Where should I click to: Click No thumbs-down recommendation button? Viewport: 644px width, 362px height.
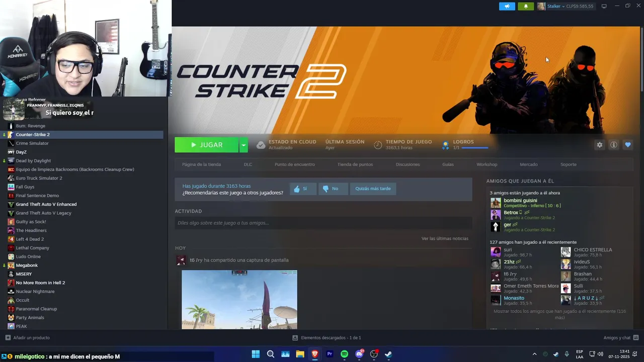333,189
